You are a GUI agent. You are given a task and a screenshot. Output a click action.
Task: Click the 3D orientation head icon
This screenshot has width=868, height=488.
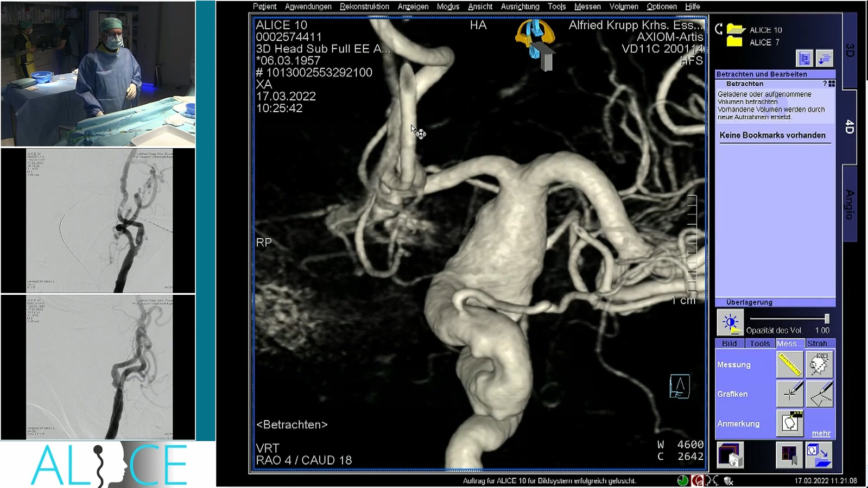(x=535, y=42)
